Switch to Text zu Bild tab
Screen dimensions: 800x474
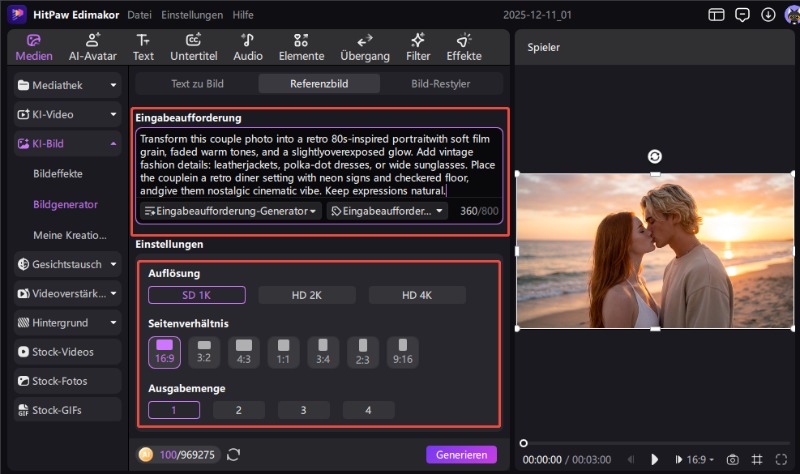click(x=197, y=84)
